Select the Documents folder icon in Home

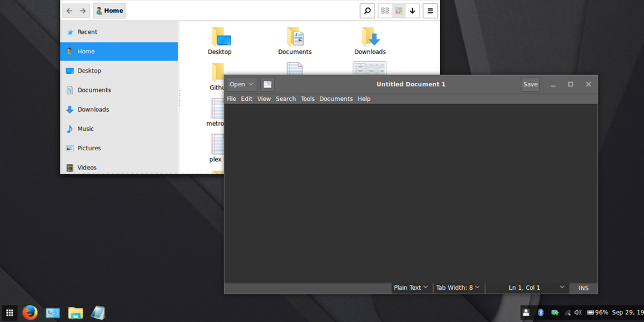[x=295, y=36]
